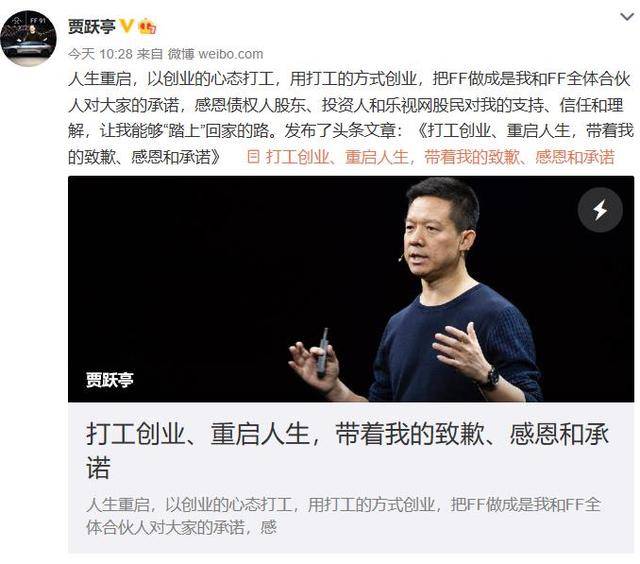
Task: Open 贾跃亭's round profile avatar
Action: [x=29, y=39]
